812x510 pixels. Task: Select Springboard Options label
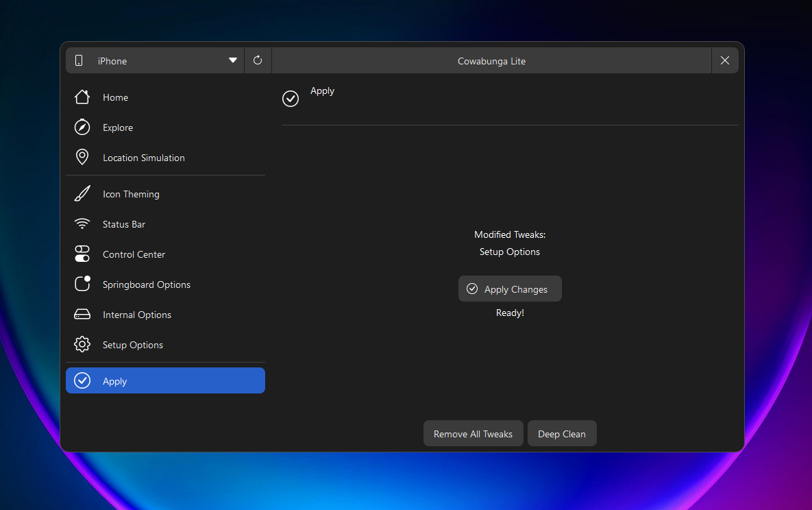pos(147,284)
